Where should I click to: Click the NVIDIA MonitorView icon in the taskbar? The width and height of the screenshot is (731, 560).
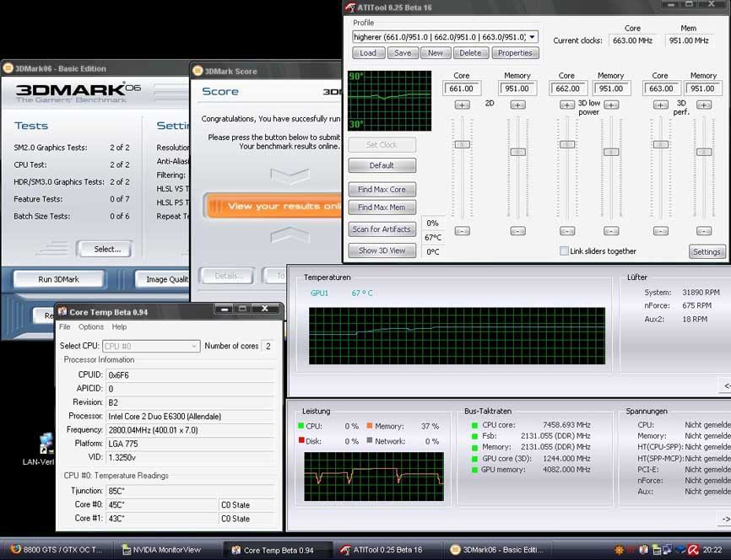click(x=126, y=550)
